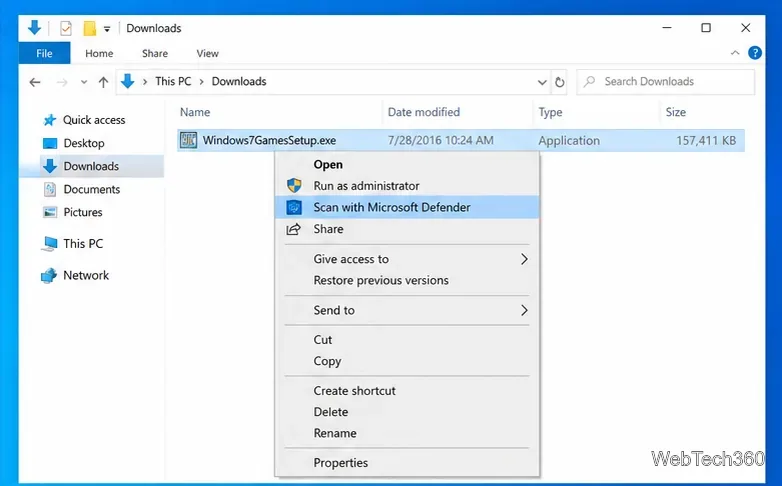The height and width of the screenshot is (486, 782).
Task: Refresh the Downloads folder
Action: 560,82
